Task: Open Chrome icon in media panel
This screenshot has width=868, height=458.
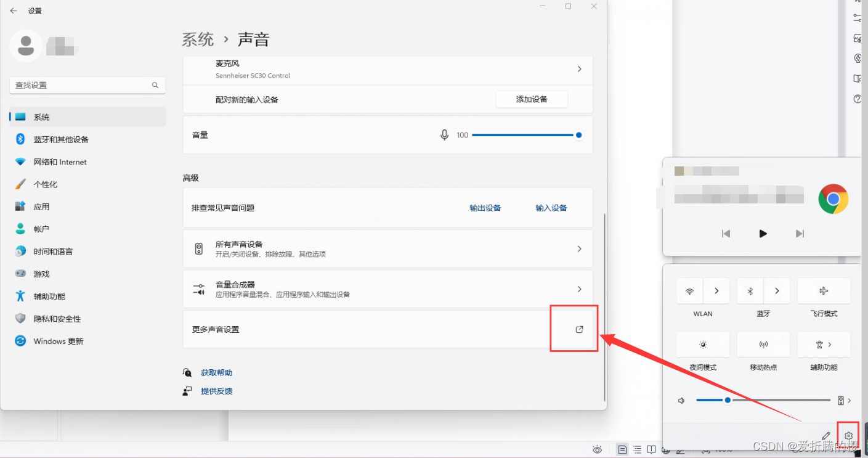Action: click(x=833, y=199)
